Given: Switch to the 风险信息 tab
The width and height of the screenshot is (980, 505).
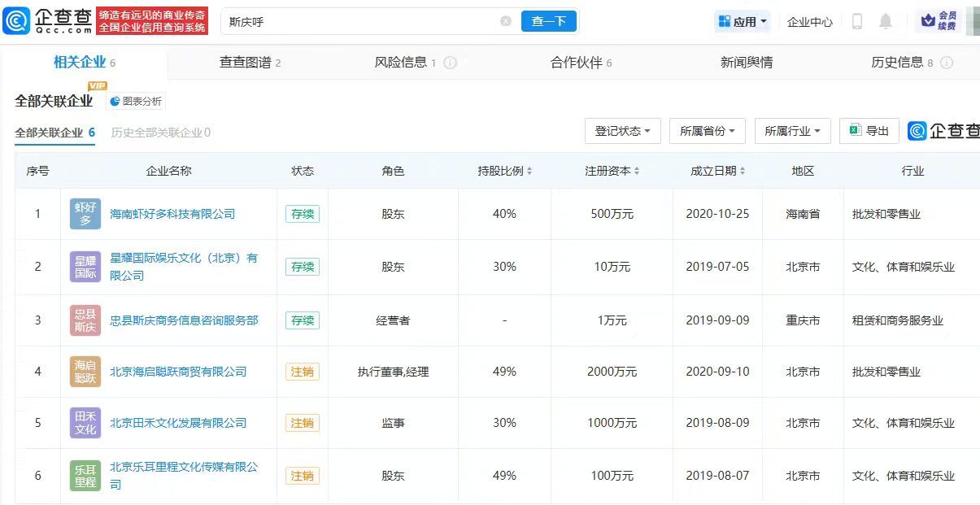Looking at the screenshot, I should click(406, 63).
